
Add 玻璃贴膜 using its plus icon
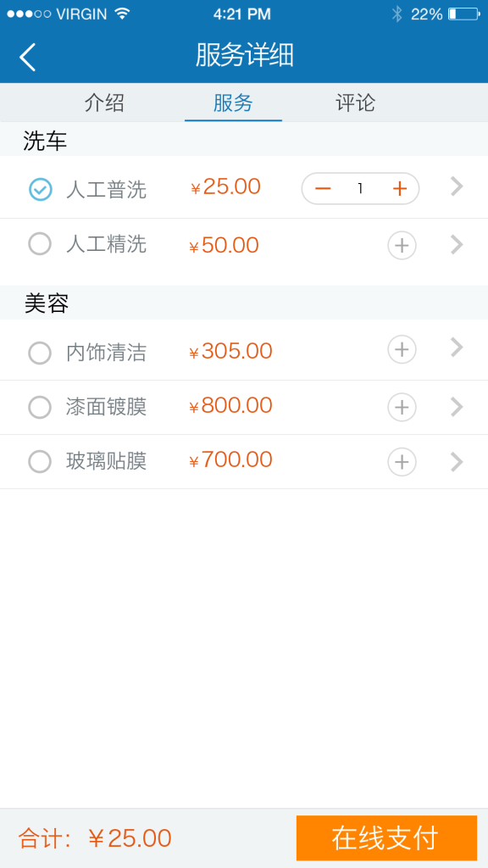(x=402, y=462)
